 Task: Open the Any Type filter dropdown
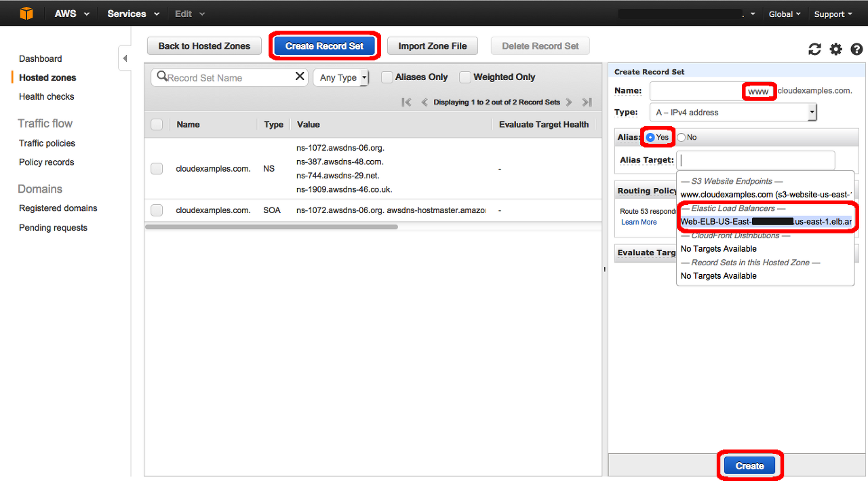point(341,77)
